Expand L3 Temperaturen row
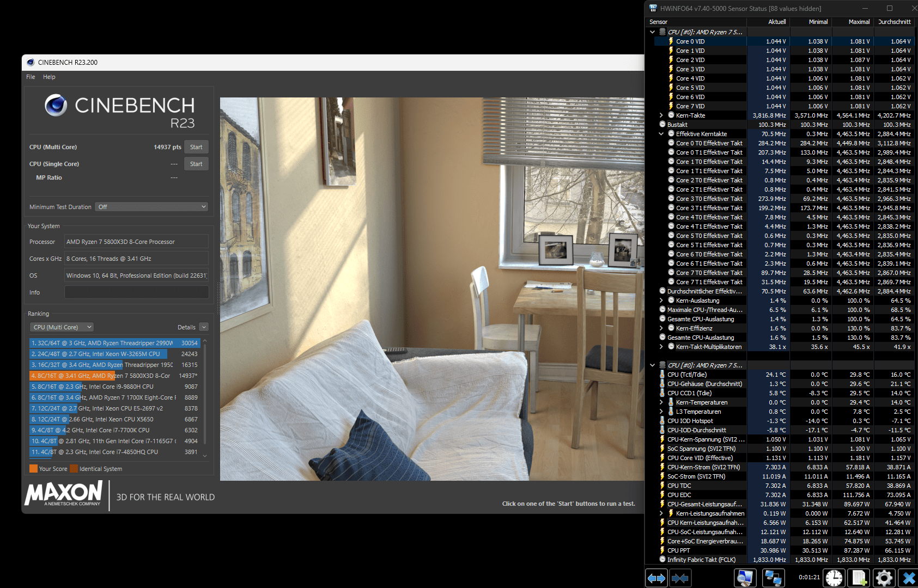The width and height of the screenshot is (918, 588). coord(661,412)
